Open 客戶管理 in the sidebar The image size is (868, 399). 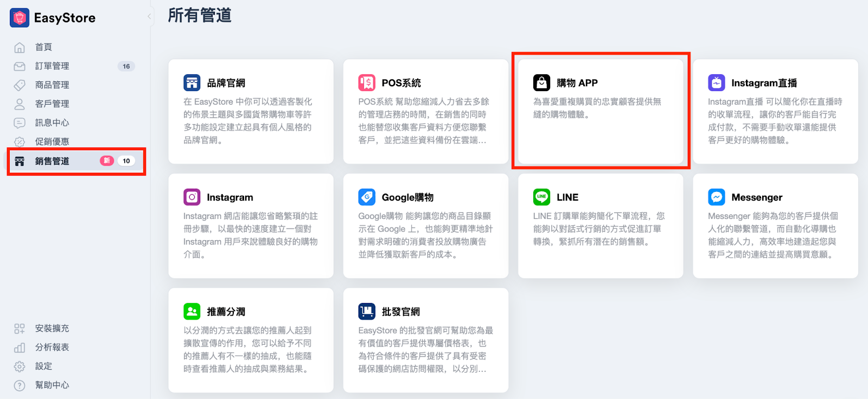(52, 104)
